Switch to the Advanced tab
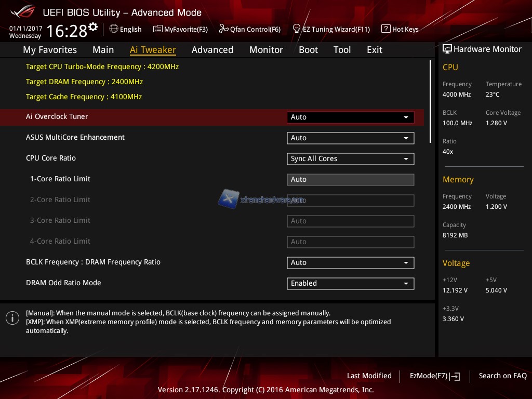The width and height of the screenshot is (532, 399). pyautogui.click(x=212, y=50)
